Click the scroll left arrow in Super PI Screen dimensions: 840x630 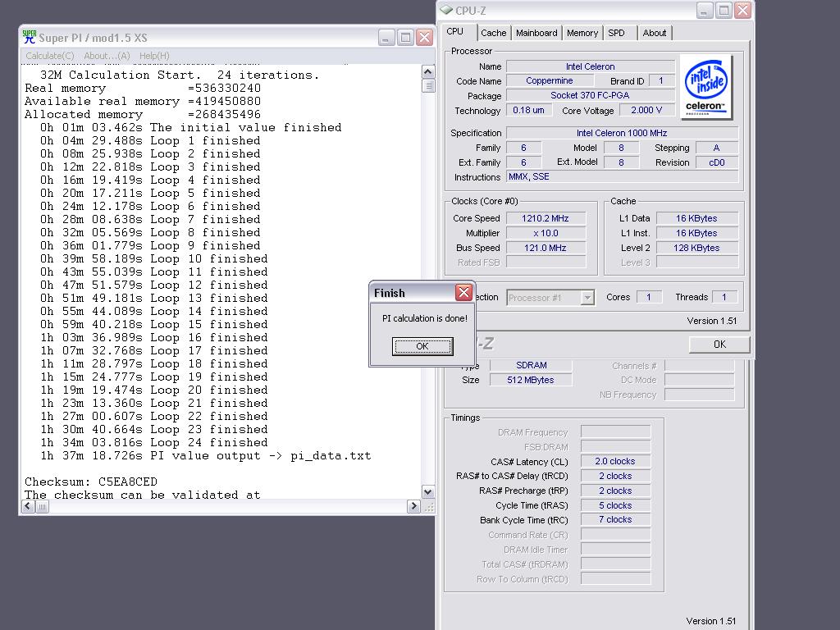(29, 506)
